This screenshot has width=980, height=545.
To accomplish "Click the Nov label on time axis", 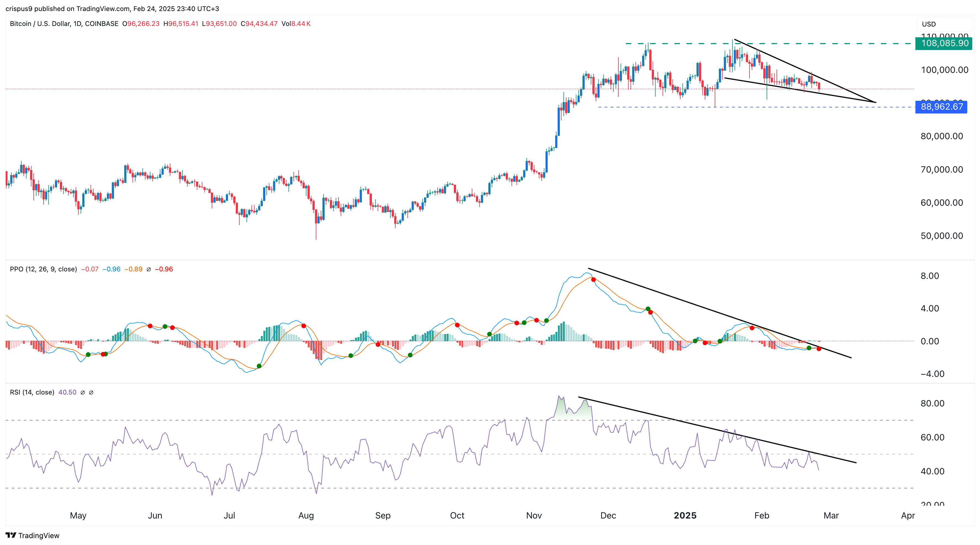I will [x=534, y=515].
